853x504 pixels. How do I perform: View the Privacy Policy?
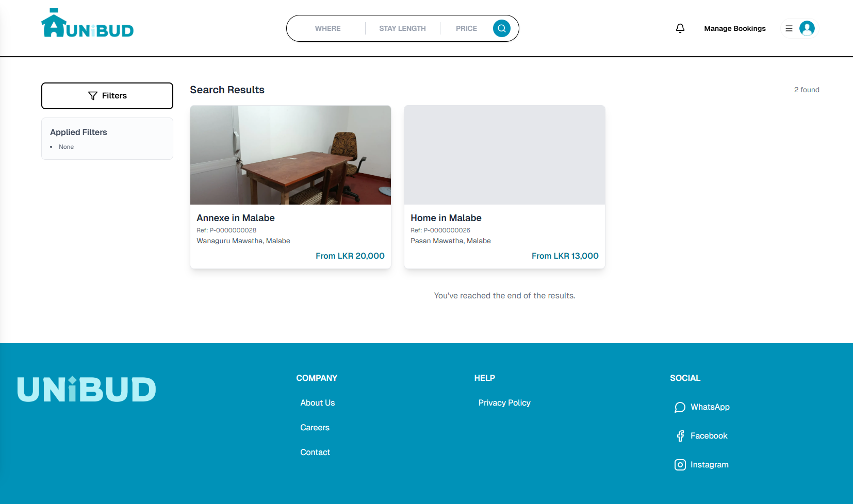[x=504, y=402]
